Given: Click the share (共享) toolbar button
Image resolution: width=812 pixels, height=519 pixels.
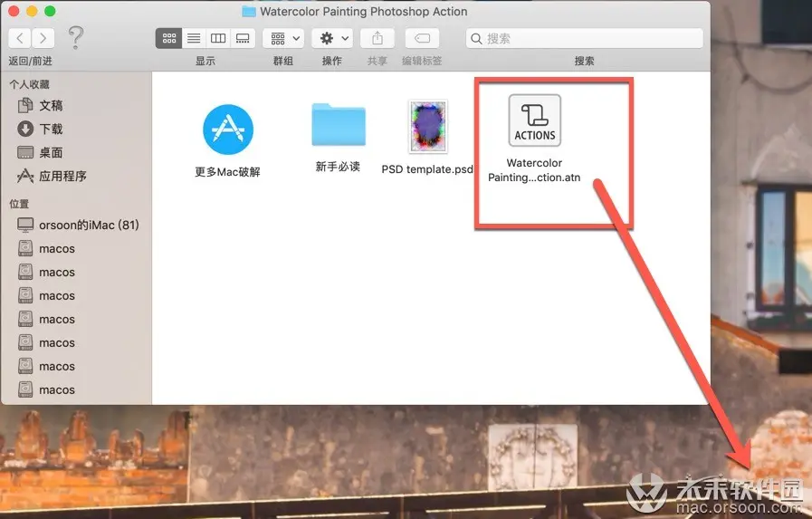Looking at the screenshot, I should coord(377,38).
